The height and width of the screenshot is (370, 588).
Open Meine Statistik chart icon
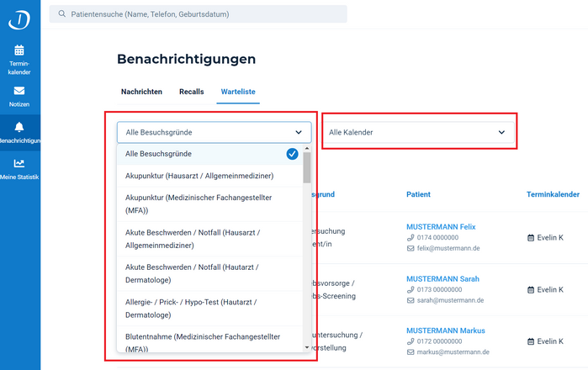click(19, 163)
